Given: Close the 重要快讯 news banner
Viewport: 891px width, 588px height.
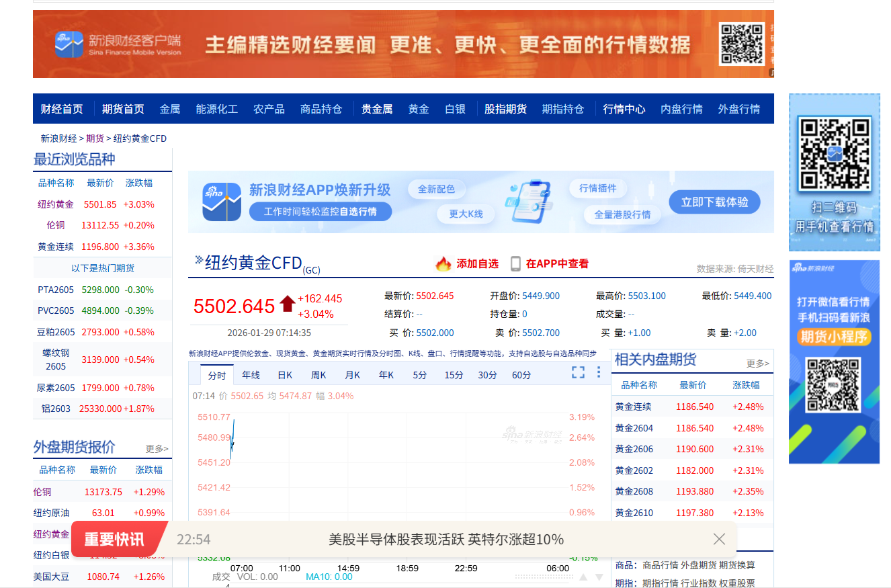Looking at the screenshot, I should [719, 539].
